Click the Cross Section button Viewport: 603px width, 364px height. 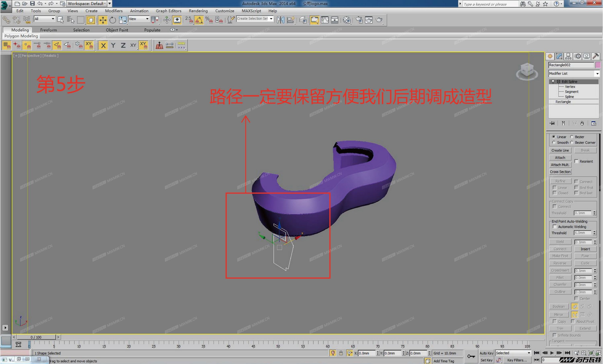coord(560,172)
